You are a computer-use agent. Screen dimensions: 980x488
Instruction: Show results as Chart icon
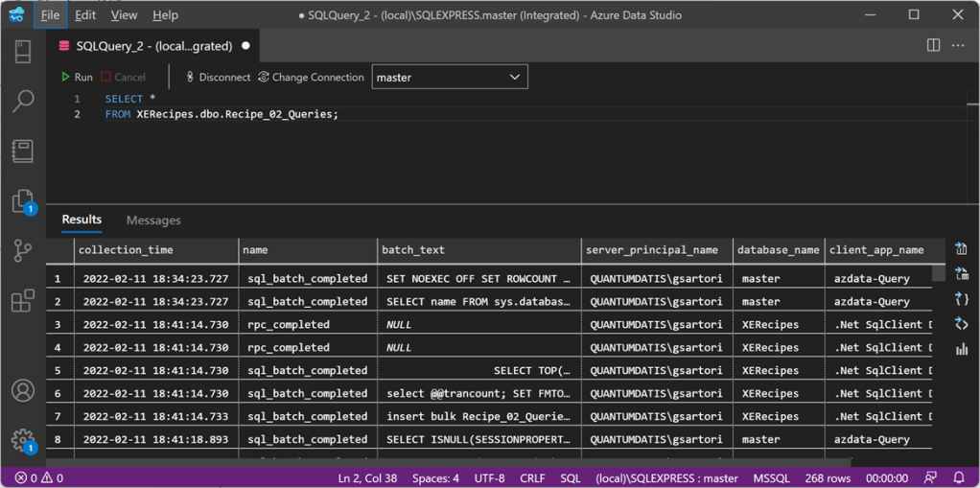click(x=961, y=349)
